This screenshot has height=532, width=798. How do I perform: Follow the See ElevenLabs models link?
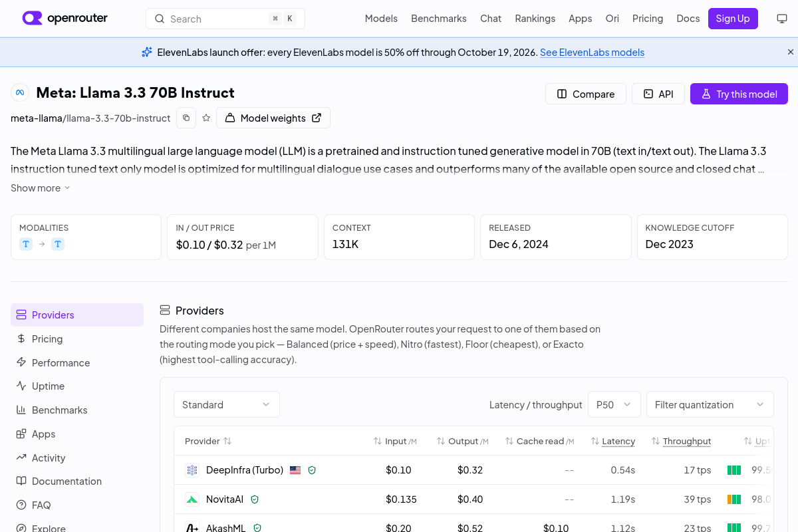coord(592,53)
